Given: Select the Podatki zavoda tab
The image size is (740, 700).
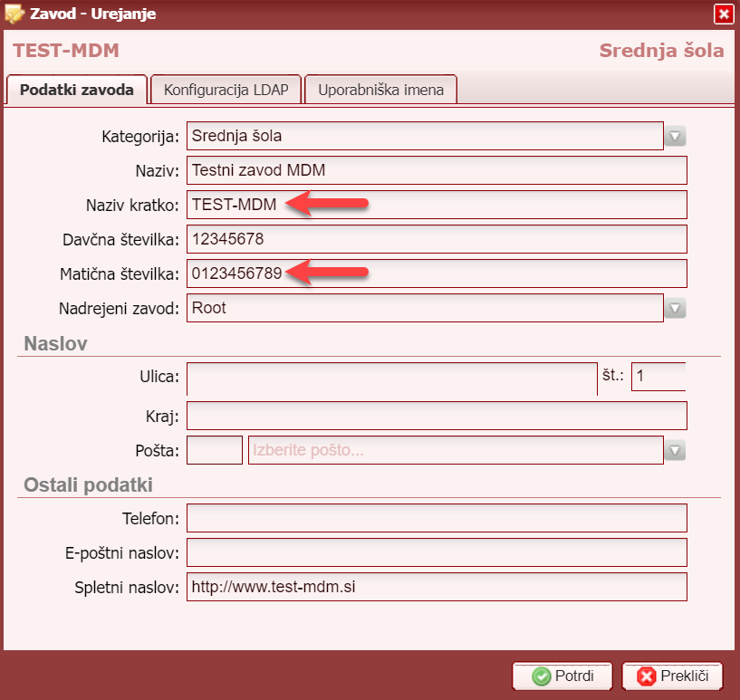Looking at the screenshot, I should (77, 90).
